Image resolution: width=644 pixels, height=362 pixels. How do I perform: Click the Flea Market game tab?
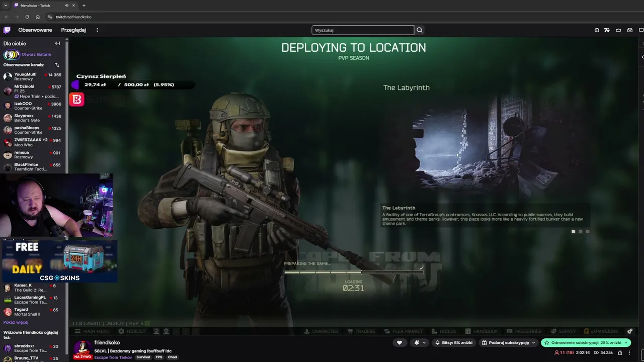[404, 331]
